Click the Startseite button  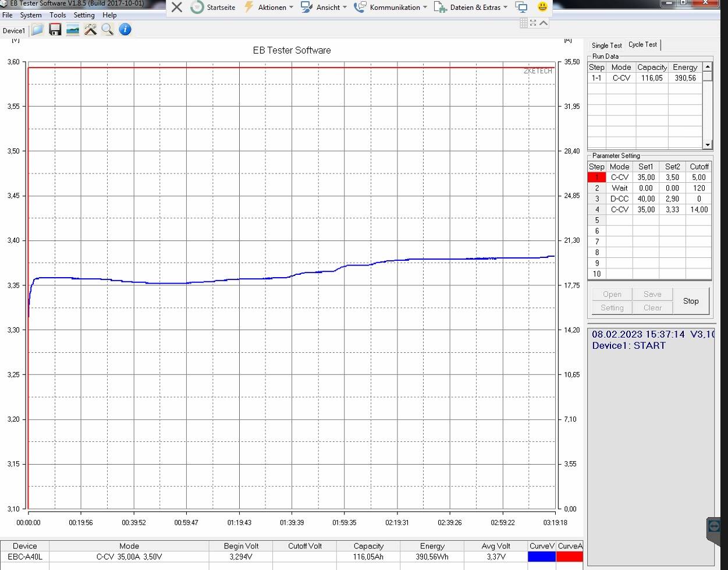214,7
